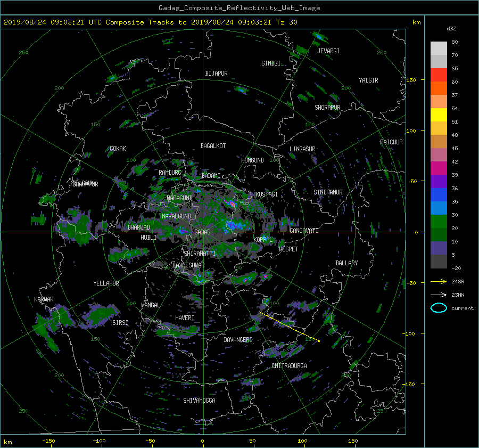479x448 pixels.
Task: Click the 80 dBZ light gray legend swatch
Action: (x=439, y=48)
